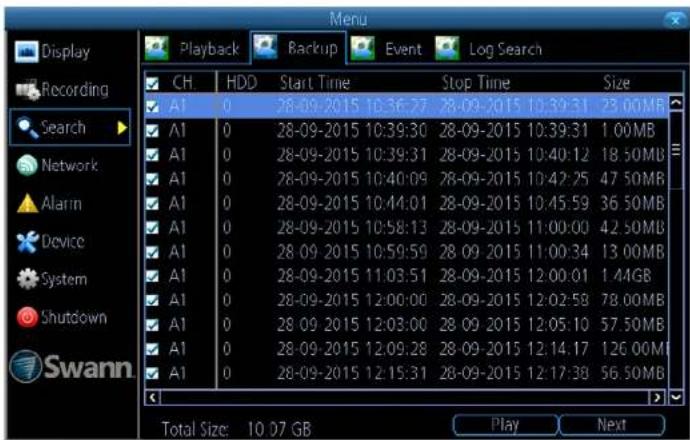
Task: Toggle the select-all checkbox beside CH
Action: [152, 83]
